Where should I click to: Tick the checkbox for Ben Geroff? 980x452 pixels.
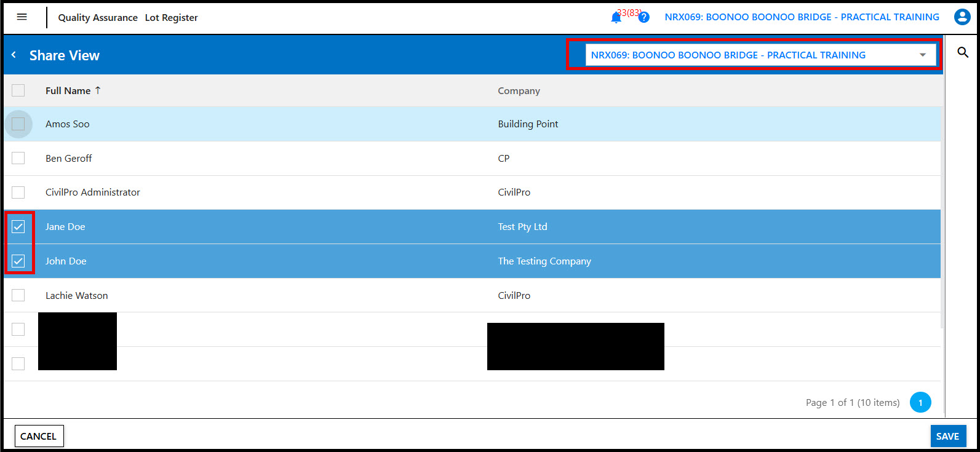point(18,158)
